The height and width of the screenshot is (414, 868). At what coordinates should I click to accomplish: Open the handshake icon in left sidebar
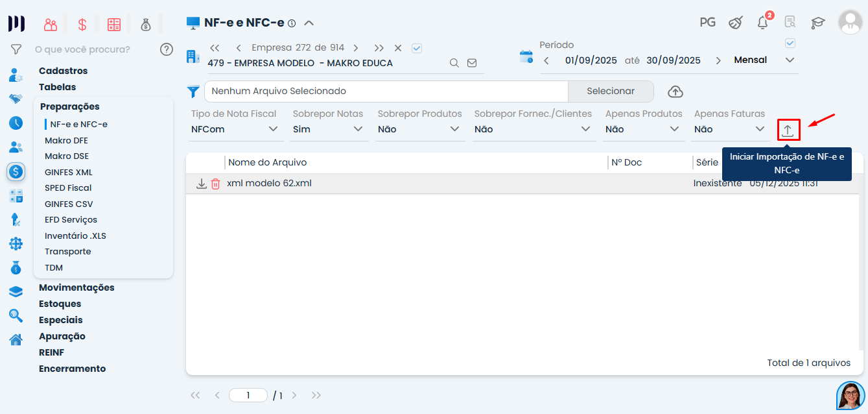tap(16, 99)
